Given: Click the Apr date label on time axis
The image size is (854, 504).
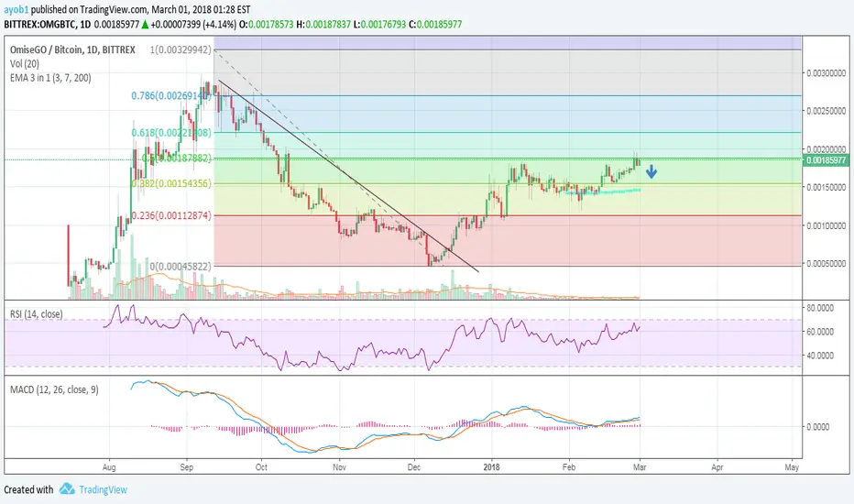Looking at the screenshot, I should (x=717, y=467).
